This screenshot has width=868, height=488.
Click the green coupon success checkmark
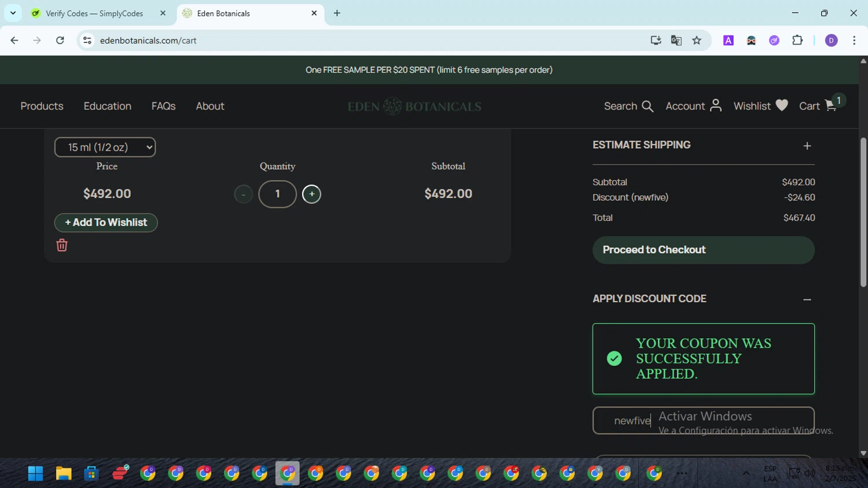(x=615, y=359)
